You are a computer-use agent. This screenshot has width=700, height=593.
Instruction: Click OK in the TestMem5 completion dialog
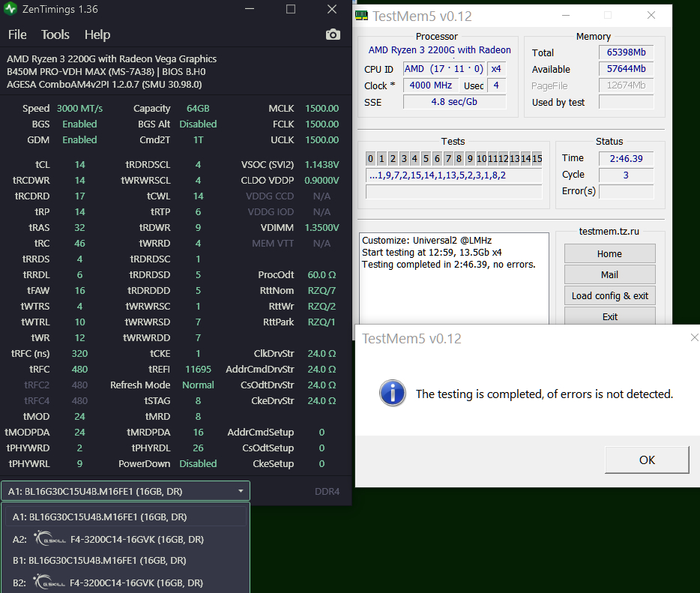coord(647,460)
